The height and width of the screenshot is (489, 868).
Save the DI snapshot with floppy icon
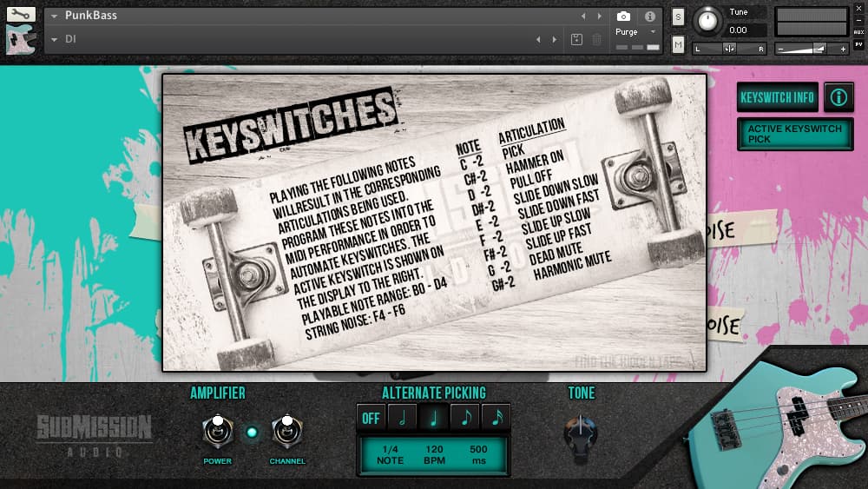(x=576, y=39)
